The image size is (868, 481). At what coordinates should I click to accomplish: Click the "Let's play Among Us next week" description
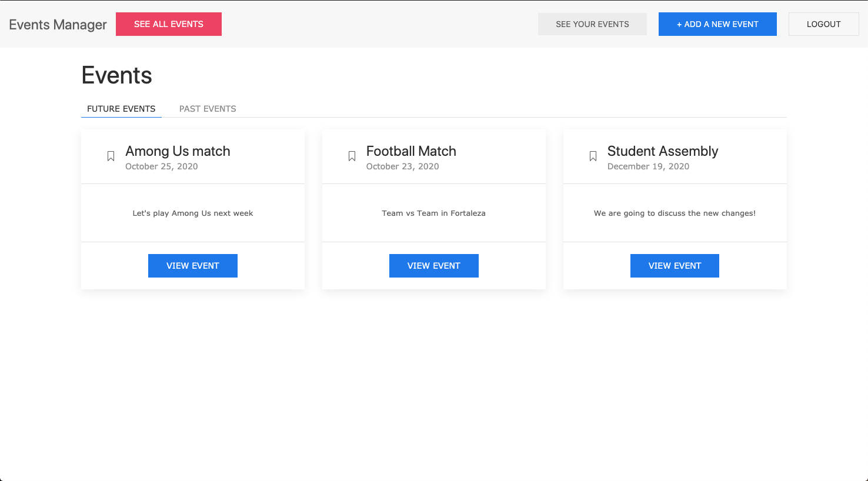tap(193, 213)
